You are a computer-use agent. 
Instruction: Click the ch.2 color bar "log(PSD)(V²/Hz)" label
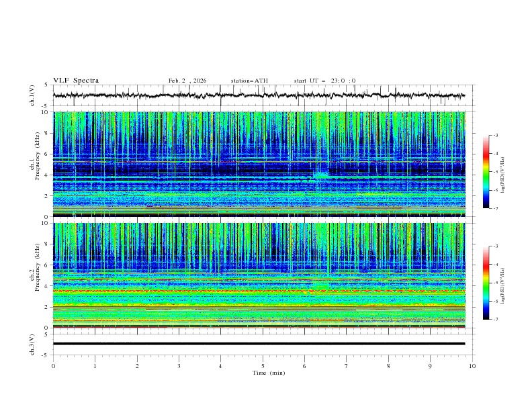point(503,286)
